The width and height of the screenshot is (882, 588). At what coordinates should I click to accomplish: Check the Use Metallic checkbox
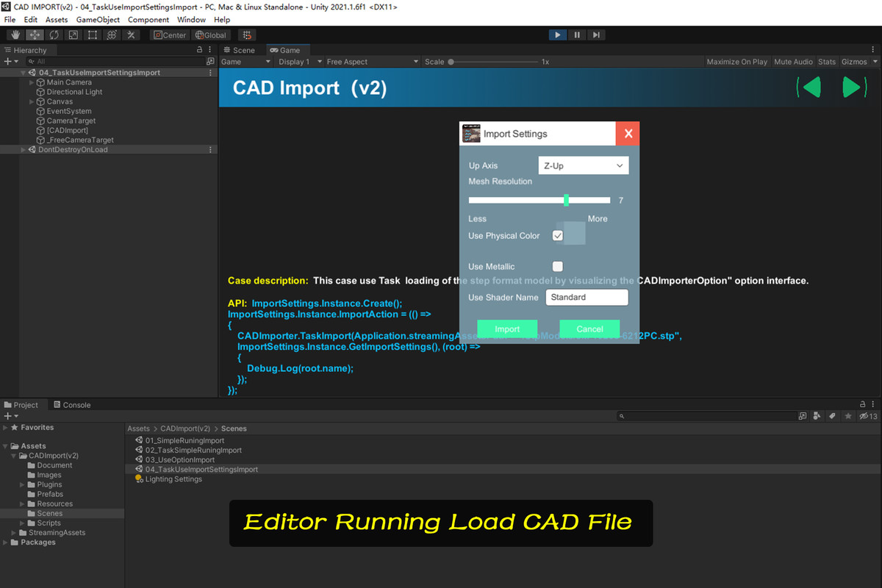pos(558,266)
